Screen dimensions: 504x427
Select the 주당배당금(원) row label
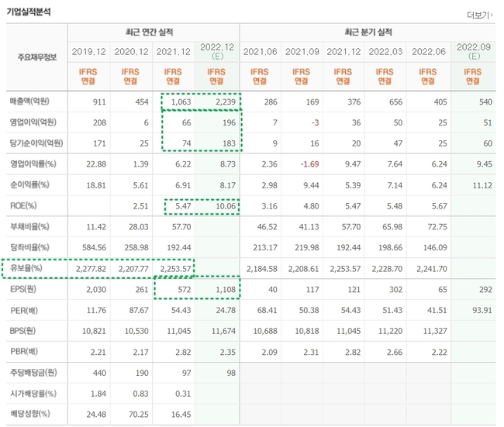tap(33, 373)
